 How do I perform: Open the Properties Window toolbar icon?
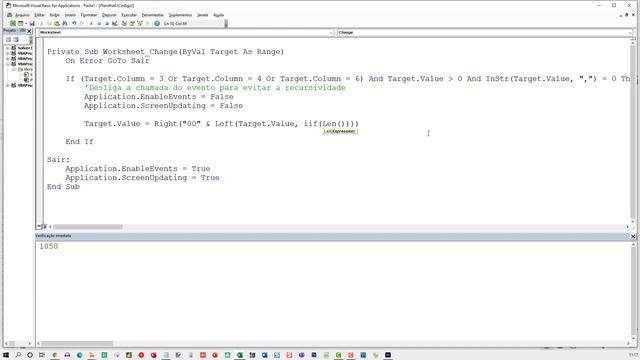[132, 24]
